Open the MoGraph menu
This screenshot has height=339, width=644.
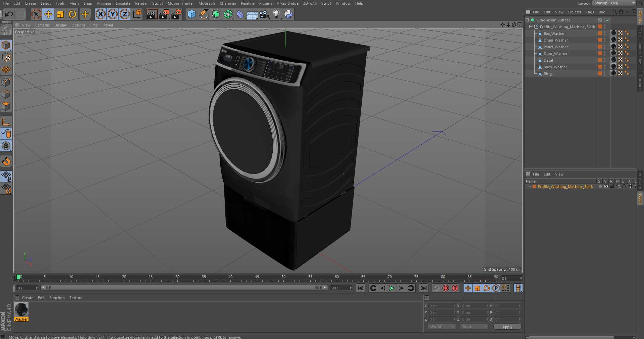pyautogui.click(x=207, y=3)
